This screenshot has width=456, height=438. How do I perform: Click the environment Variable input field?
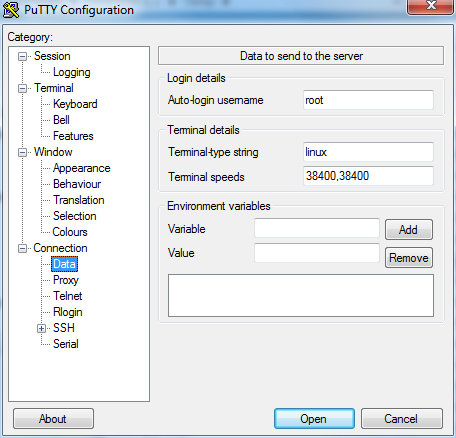tap(317, 228)
